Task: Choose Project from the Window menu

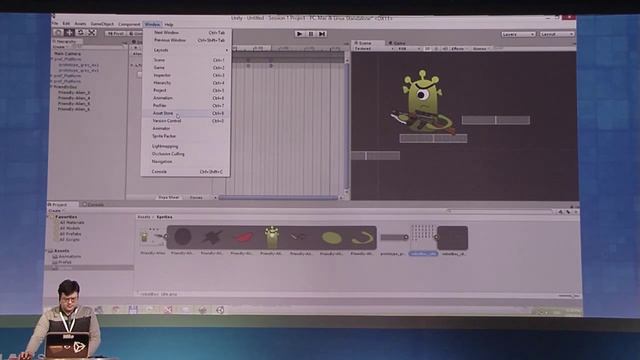Action: pos(186,91)
